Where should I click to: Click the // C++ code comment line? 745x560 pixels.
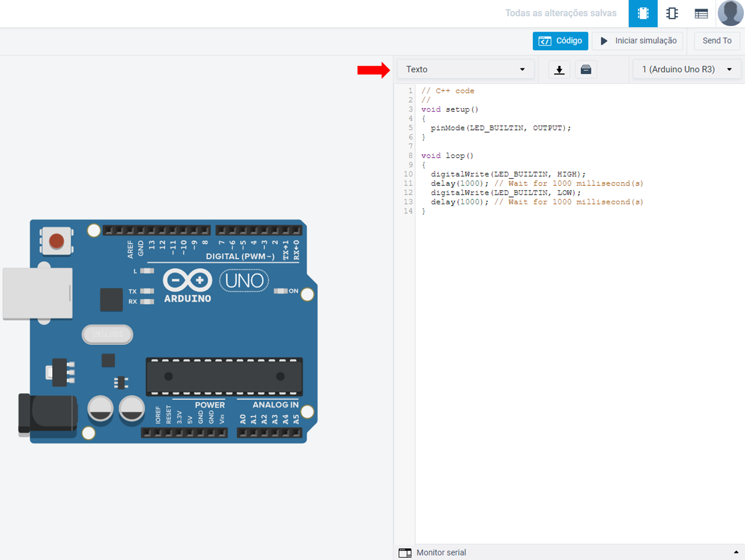point(447,90)
